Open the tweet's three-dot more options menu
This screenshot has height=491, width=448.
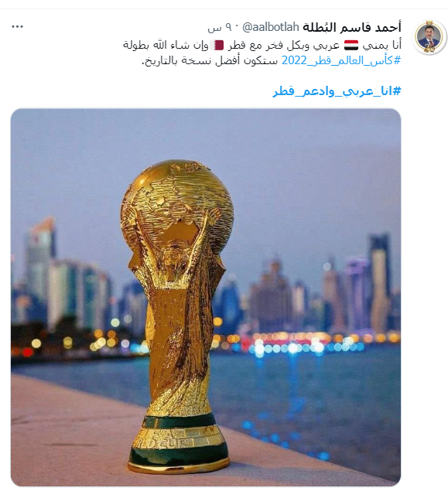(x=17, y=27)
